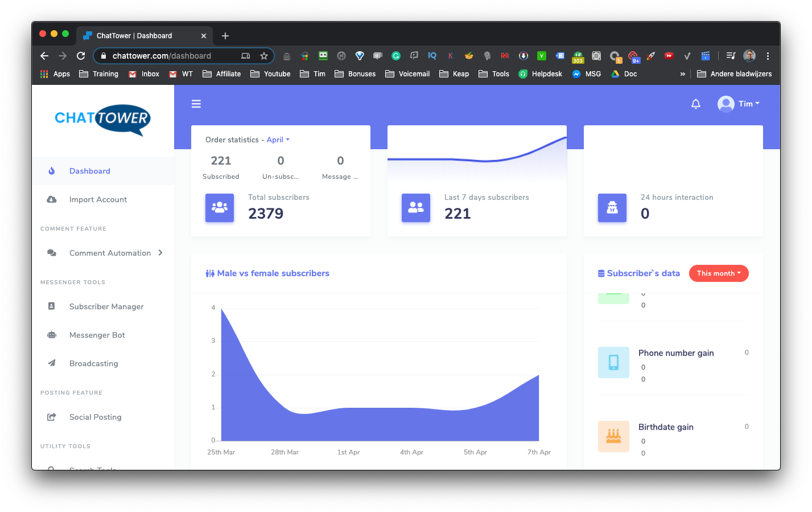Open the Voicemail bookmark folder
Image resolution: width=812 pixels, height=512 pixels.
(407, 74)
